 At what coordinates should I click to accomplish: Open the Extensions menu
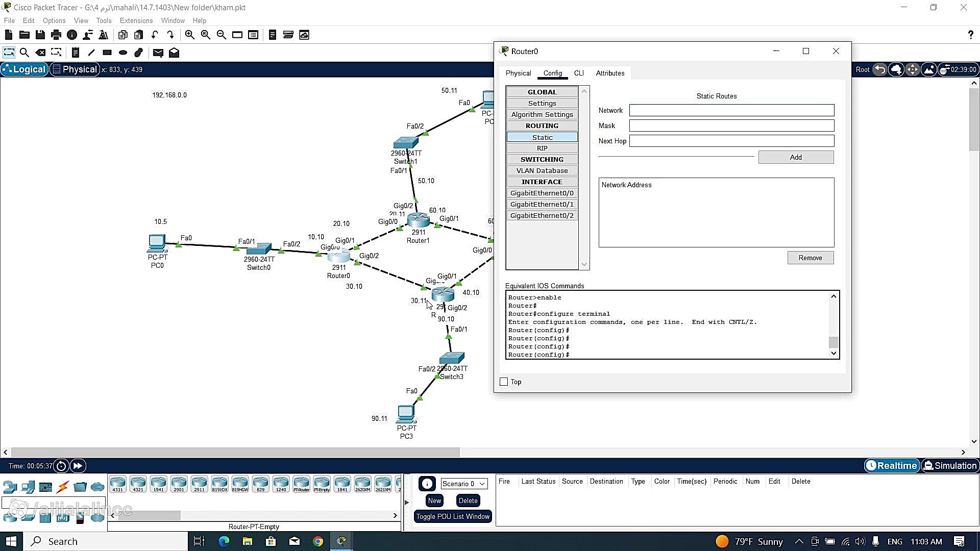pos(136,20)
